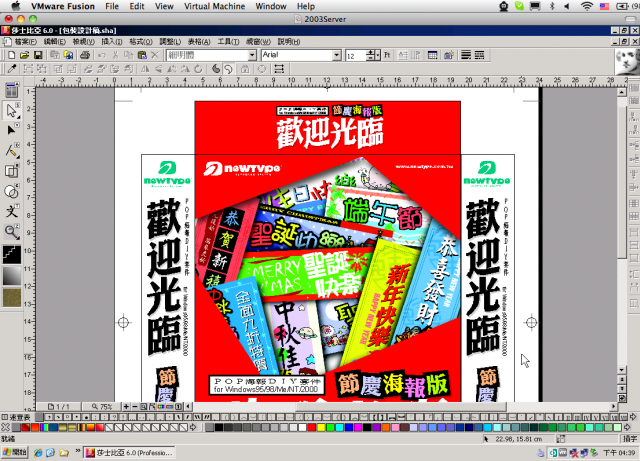Open the 工具(T) menu

point(228,42)
